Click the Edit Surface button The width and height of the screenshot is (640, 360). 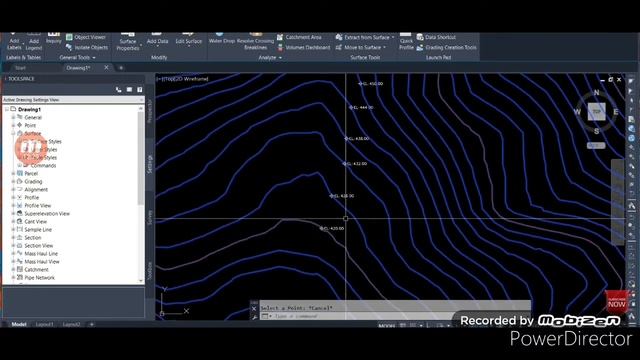189,39
